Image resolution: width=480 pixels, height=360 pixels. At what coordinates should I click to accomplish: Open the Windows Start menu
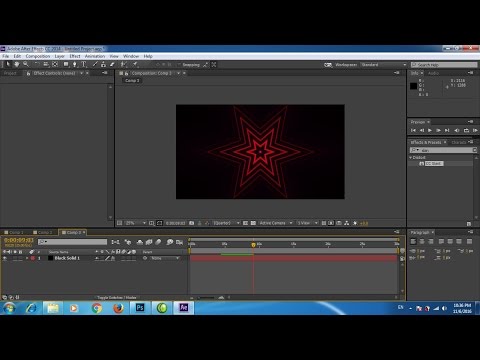(9, 308)
